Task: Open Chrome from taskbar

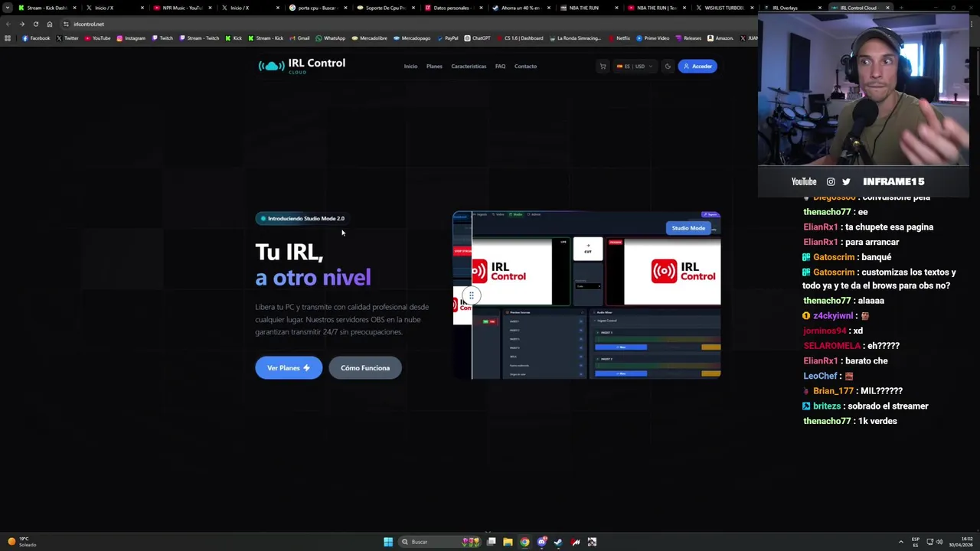Action: click(524, 542)
